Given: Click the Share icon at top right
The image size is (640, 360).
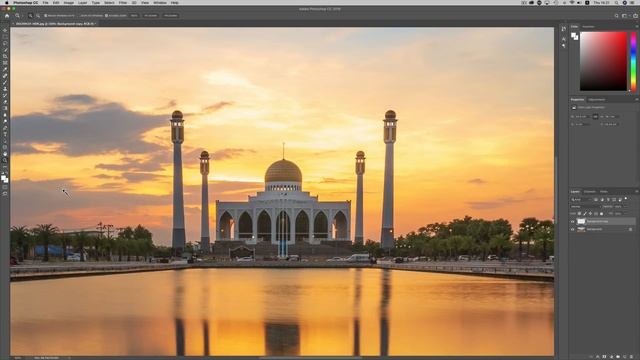Looking at the screenshot, I should coord(636,16).
